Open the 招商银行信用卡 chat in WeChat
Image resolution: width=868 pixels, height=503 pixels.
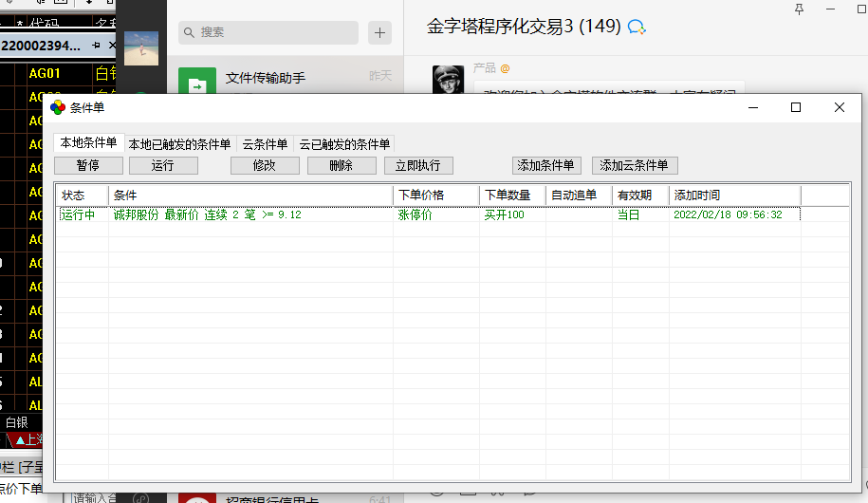pos(286,498)
